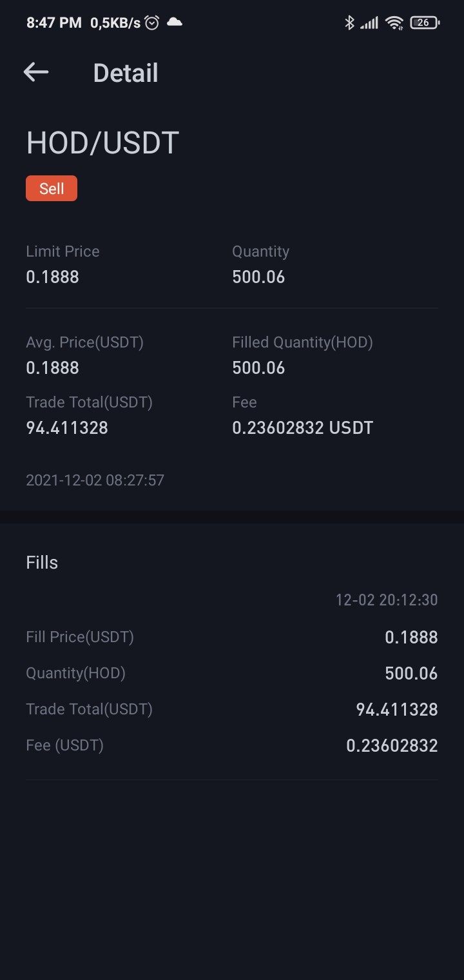
Task: Tap the order timestamp 2021-12-02 08:27:57
Action: (x=95, y=480)
